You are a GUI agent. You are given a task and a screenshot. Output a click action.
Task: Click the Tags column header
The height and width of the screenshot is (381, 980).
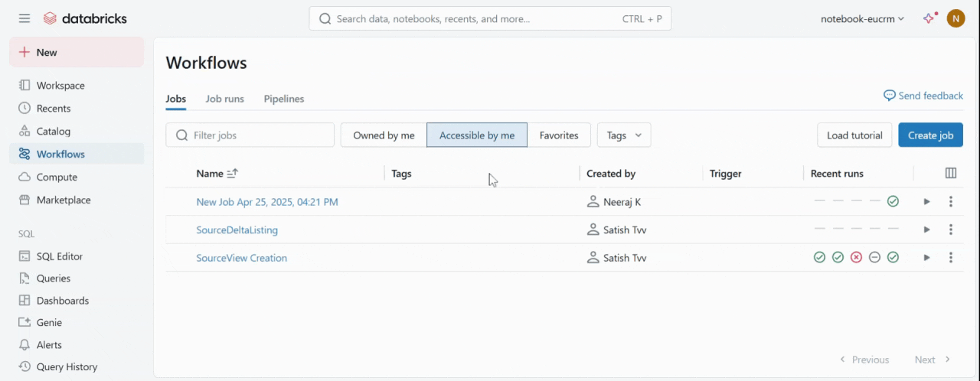[x=401, y=174]
